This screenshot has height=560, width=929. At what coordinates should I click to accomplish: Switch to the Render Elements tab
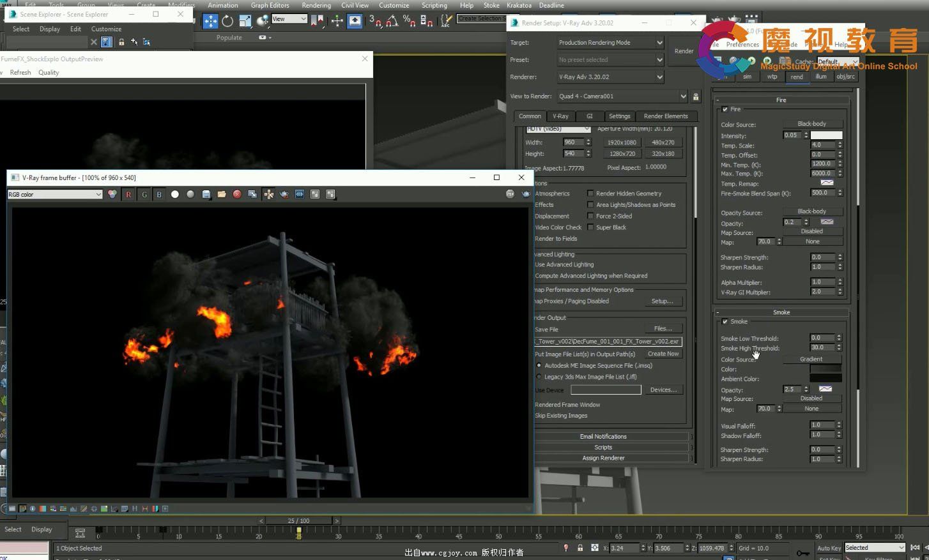click(666, 116)
